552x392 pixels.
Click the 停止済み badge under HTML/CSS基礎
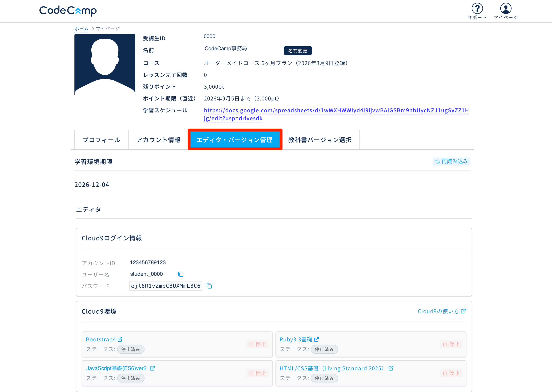(324, 378)
